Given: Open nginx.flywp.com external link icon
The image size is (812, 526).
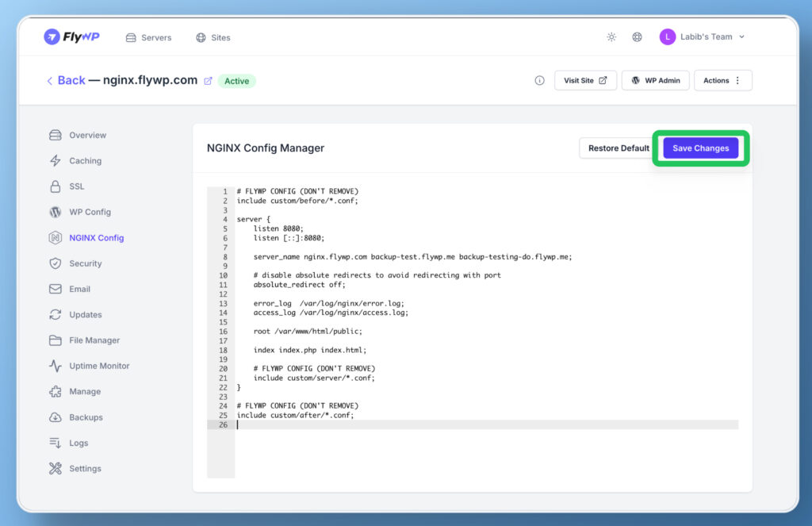Looking at the screenshot, I should (209, 81).
